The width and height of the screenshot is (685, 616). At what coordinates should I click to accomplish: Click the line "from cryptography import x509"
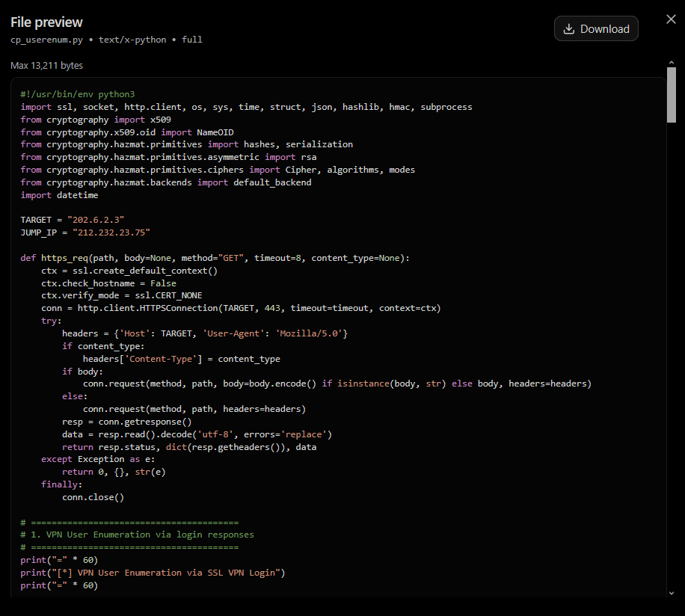click(x=96, y=120)
